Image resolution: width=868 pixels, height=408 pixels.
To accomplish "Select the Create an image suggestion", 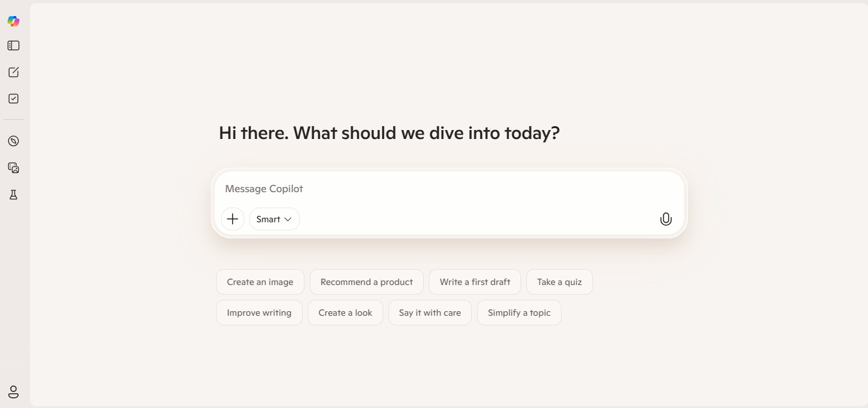I will click(260, 282).
